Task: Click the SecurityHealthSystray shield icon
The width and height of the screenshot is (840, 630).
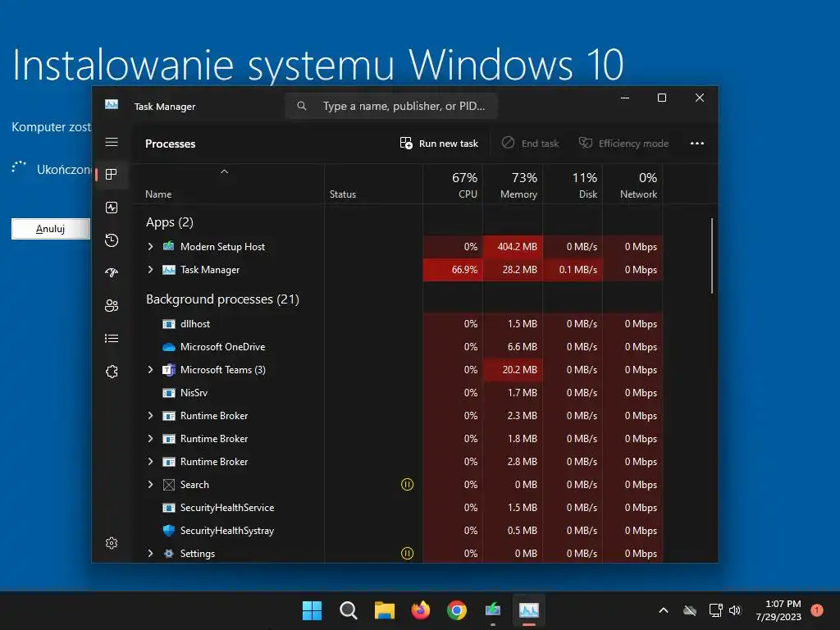Action: click(x=169, y=531)
